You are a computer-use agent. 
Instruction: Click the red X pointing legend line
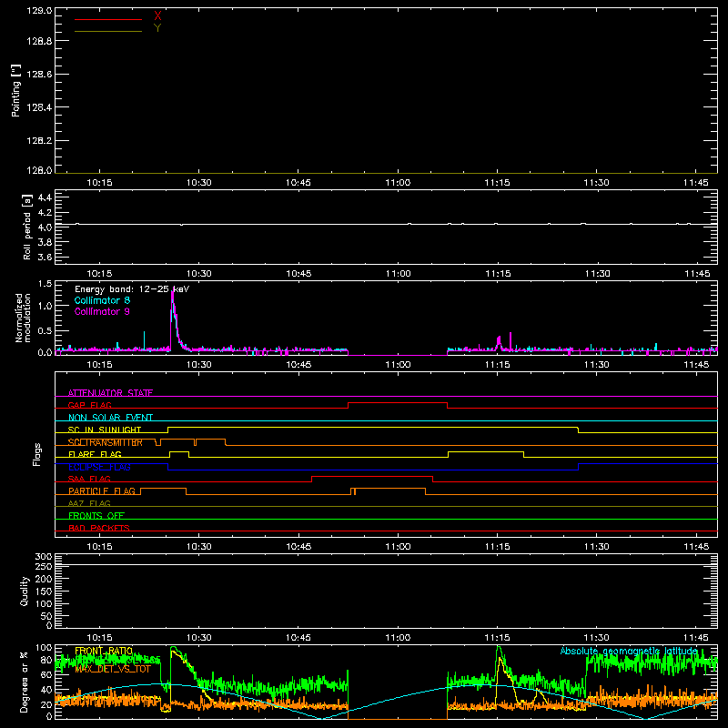pos(108,19)
